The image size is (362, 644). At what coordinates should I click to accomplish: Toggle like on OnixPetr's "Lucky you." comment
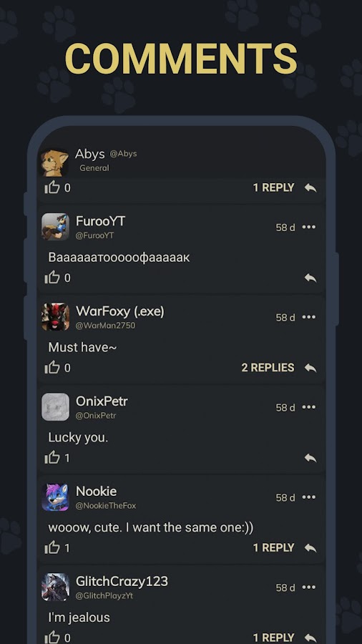click(52, 457)
